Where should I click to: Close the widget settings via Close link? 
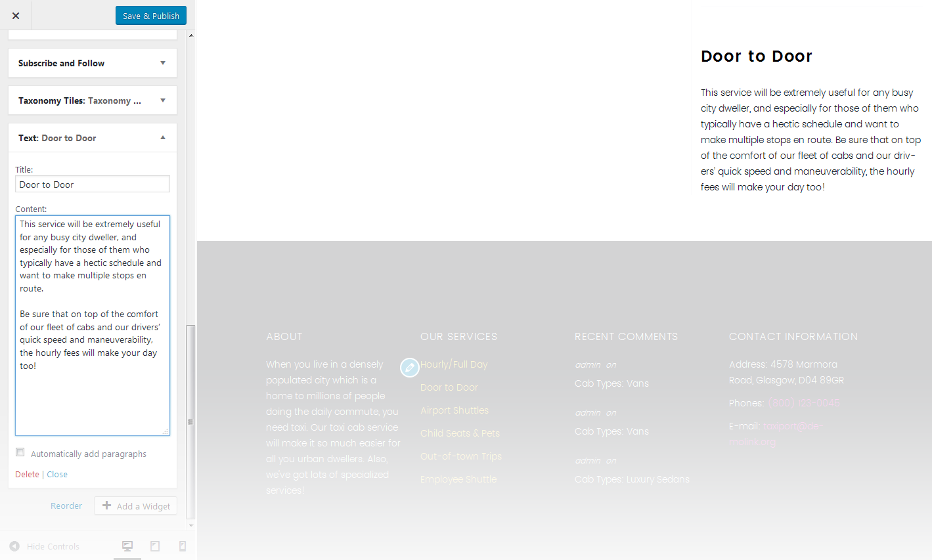tap(57, 474)
